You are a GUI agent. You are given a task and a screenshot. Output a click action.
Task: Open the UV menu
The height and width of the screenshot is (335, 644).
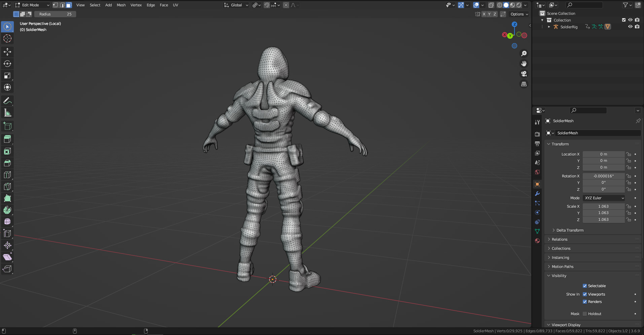[x=175, y=5]
